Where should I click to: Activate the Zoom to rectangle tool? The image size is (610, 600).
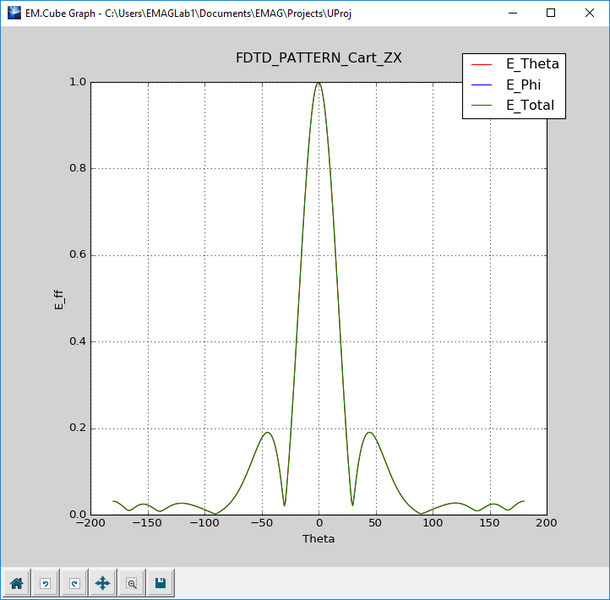[131, 582]
